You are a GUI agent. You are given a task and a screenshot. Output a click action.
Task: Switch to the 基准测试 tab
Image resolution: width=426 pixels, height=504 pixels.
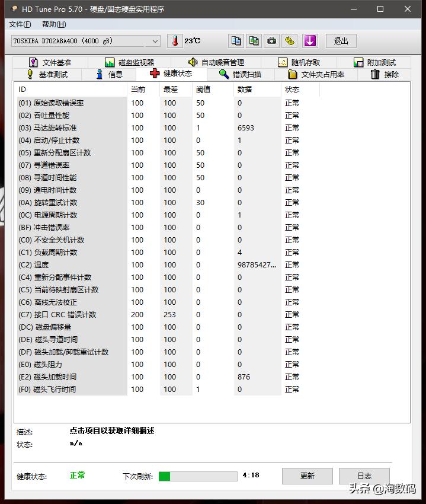(47, 75)
